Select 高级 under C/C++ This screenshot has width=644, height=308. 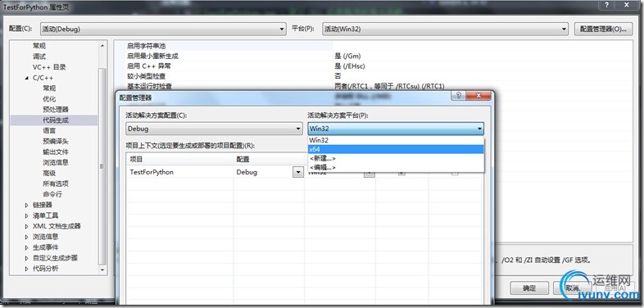pyautogui.click(x=49, y=174)
